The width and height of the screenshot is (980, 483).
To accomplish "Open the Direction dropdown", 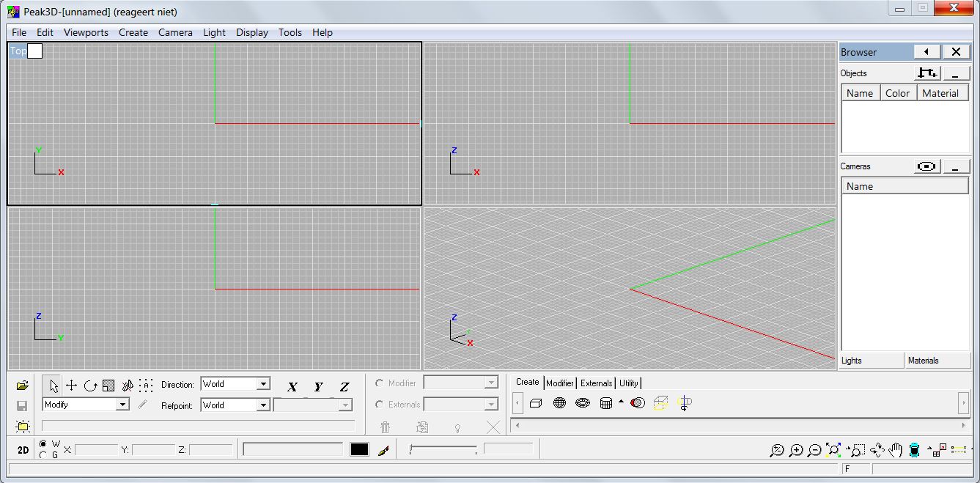I will (x=235, y=384).
